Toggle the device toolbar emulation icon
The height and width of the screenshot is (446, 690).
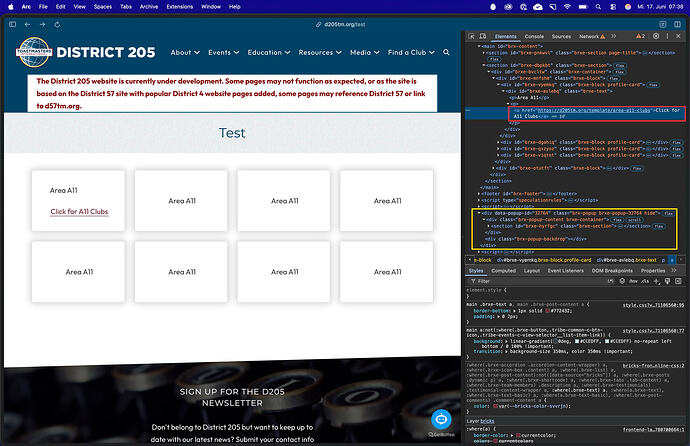[483, 36]
